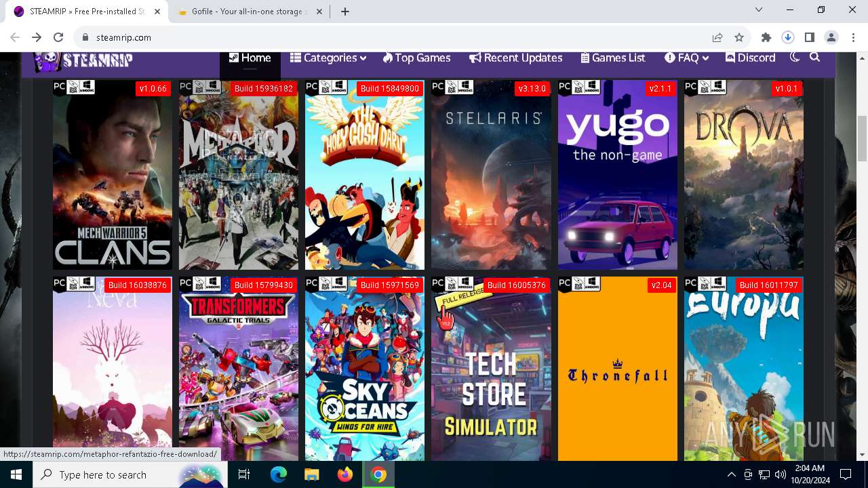Viewport: 868px width, 488px height.
Task: Open Chrome profile avatar
Action: (x=831, y=37)
